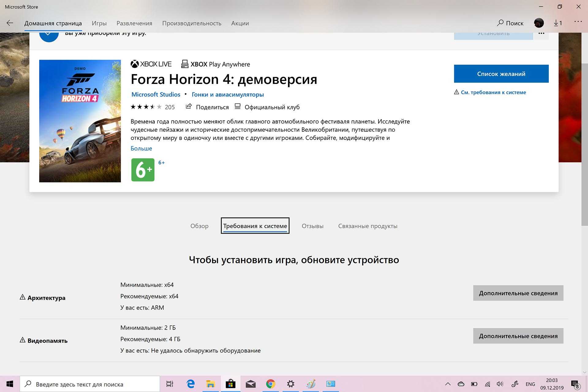588x392 pixels.
Task: Expand the description with the Больше link
Action: point(141,148)
